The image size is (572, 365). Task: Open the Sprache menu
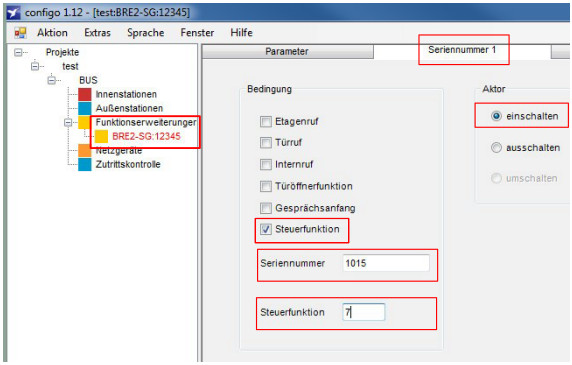click(x=146, y=33)
